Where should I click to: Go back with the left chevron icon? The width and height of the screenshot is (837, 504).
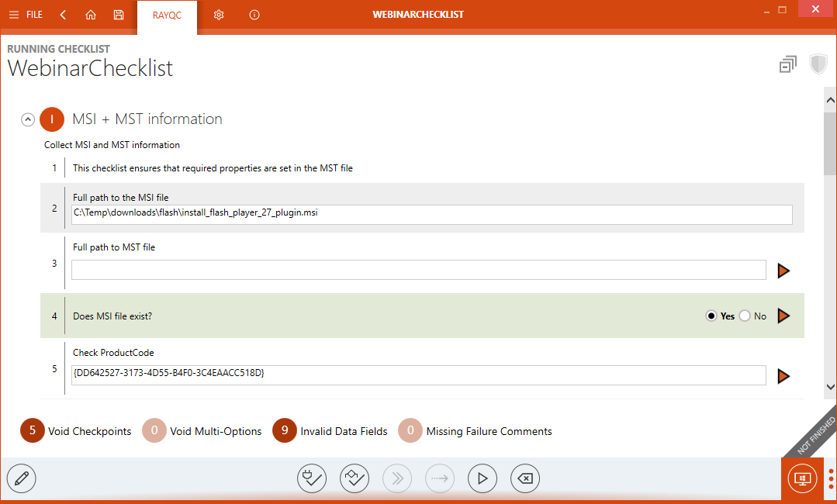tap(63, 15)
